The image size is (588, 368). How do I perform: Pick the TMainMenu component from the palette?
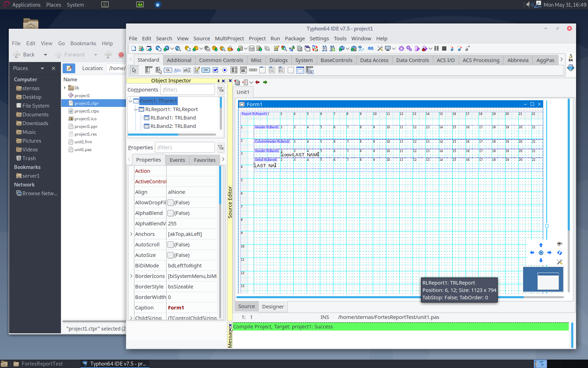pos(148,70)
